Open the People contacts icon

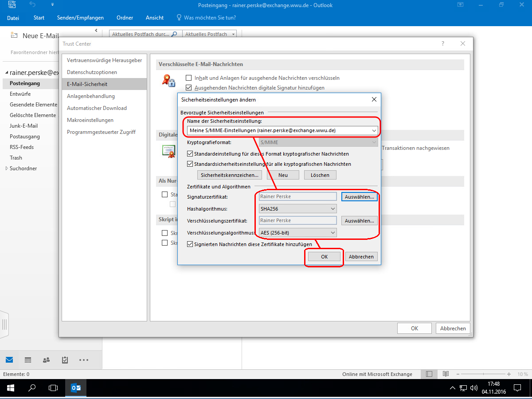click(46, 360)
